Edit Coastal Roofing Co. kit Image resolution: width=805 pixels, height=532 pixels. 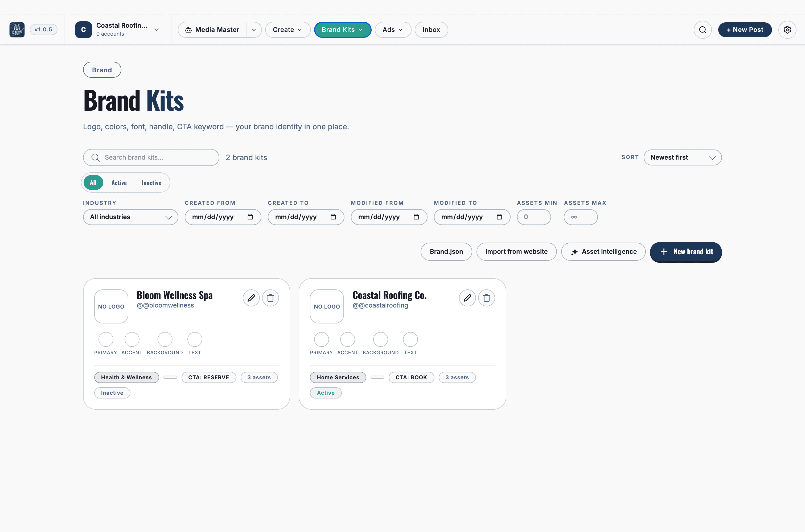pyautogui.click(x=467, y=298)
